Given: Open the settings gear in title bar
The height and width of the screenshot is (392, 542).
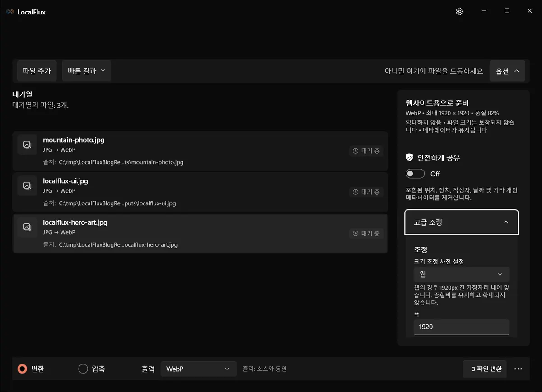Looking at the screenshot, I should point(460,12).
